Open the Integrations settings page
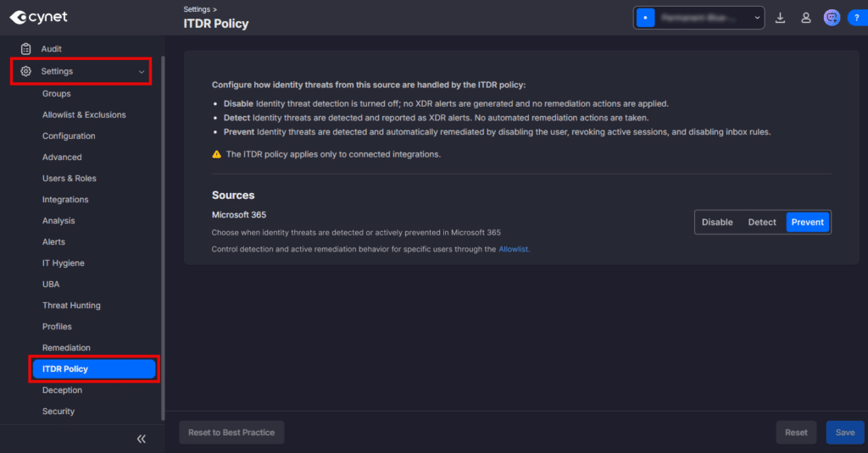 (65, 200)
